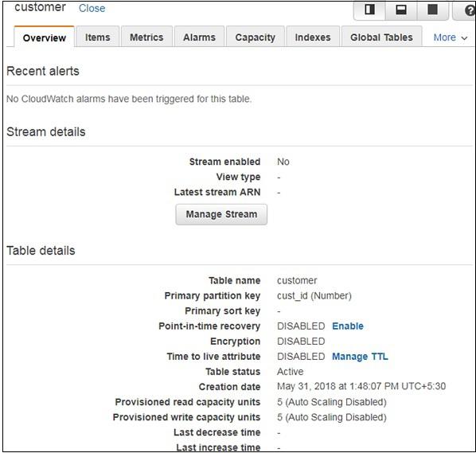Click the Manage Stream button
Screen dimensions: 476x453
[x=221, y=214]
